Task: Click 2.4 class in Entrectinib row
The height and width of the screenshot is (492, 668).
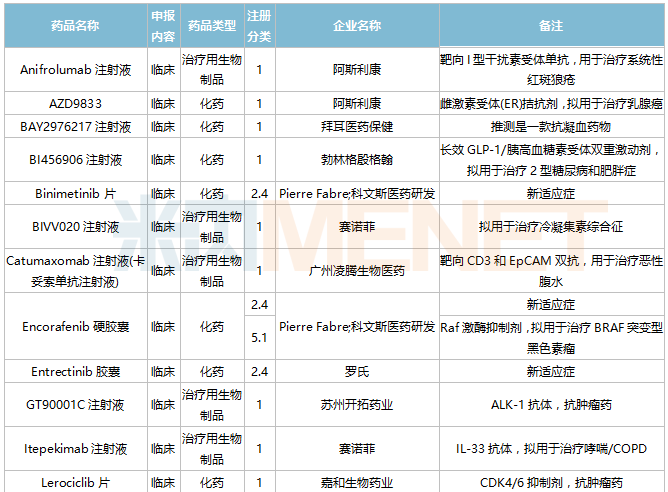Action: [259, 371]
